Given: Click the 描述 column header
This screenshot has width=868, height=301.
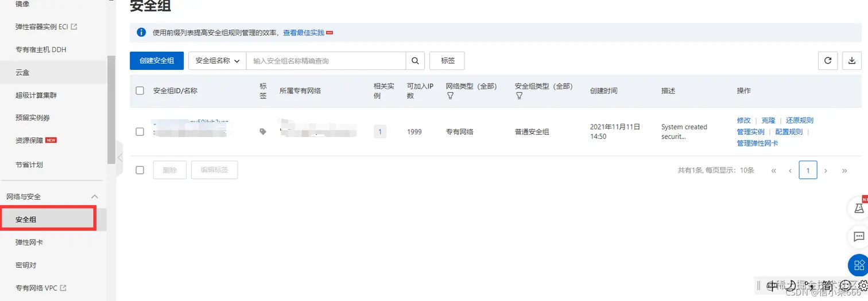Looking at the screenshot, I should pos(668,91).
